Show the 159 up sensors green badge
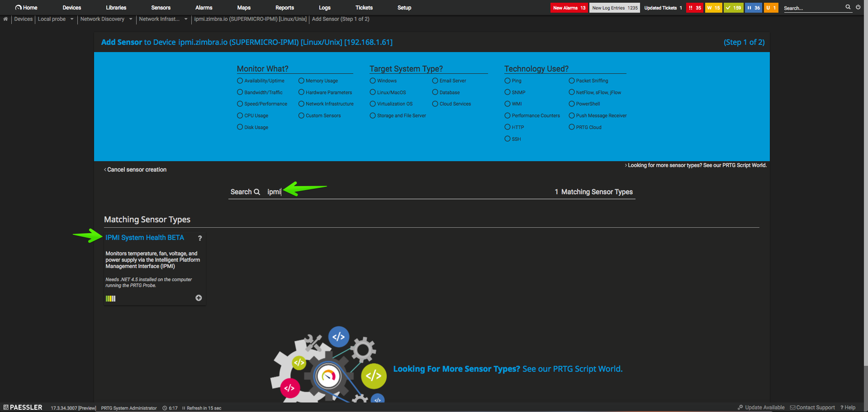Screen dimensions: 868x412 pos(734,8)
